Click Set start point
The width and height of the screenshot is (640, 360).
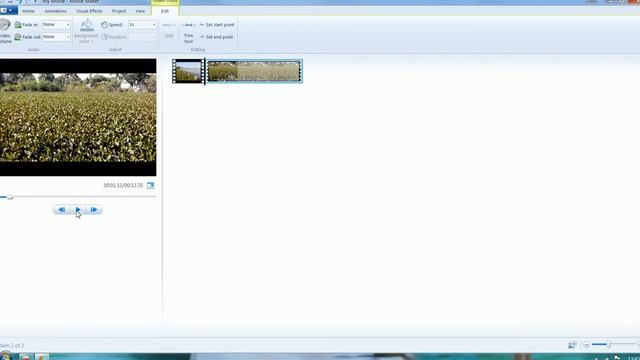tap(217, 25)
